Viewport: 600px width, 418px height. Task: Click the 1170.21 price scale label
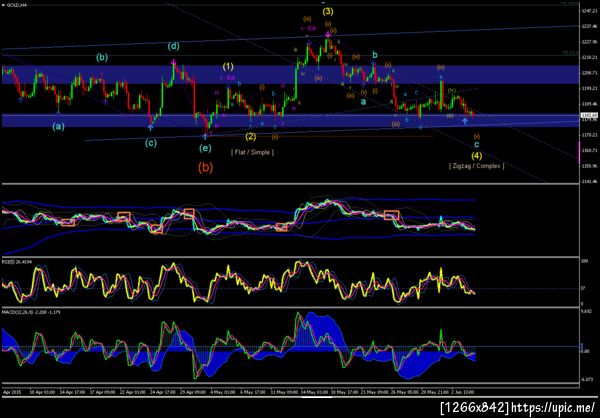(x=588, y=135)
